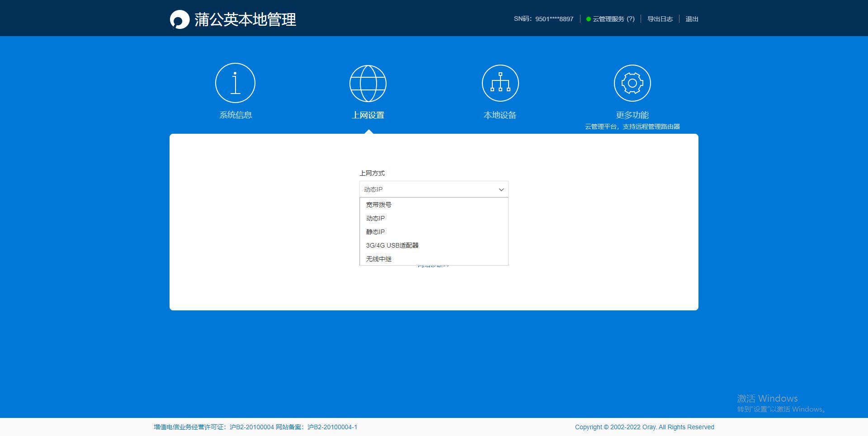The height and width of the screenshot is (436, 868).
Task: Click 导出日志 in the header
Action: 660,19
